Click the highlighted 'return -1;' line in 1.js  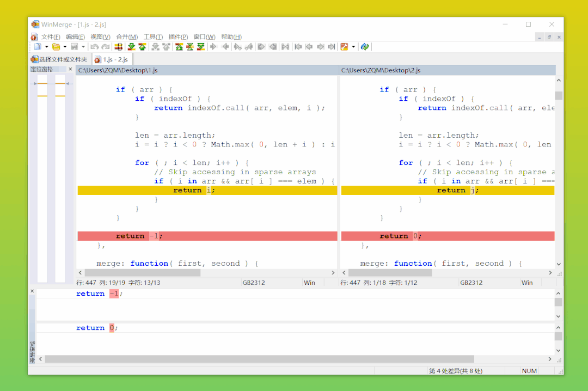click(207, 236)
